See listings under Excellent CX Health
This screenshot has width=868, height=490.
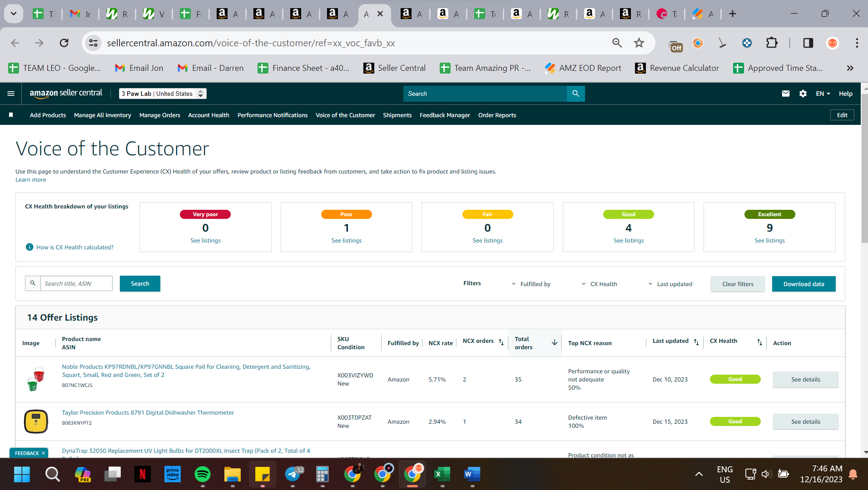pos(769,240)
